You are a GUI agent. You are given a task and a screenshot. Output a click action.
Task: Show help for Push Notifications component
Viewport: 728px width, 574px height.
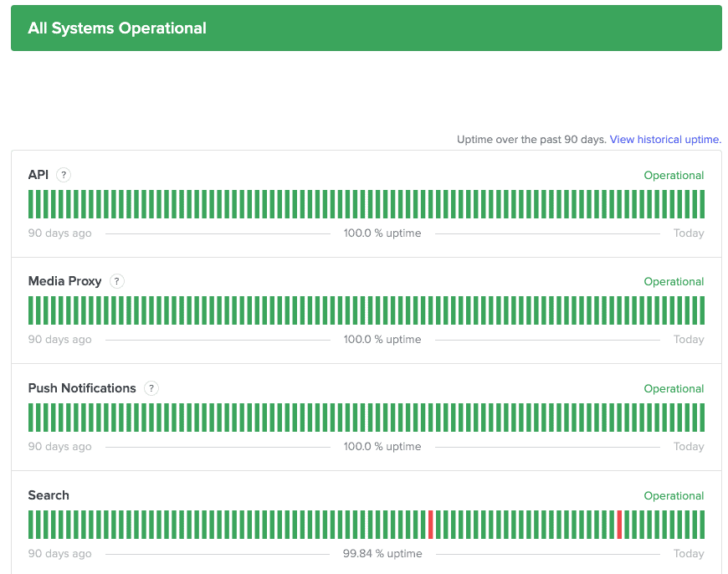tap(151, 388)
